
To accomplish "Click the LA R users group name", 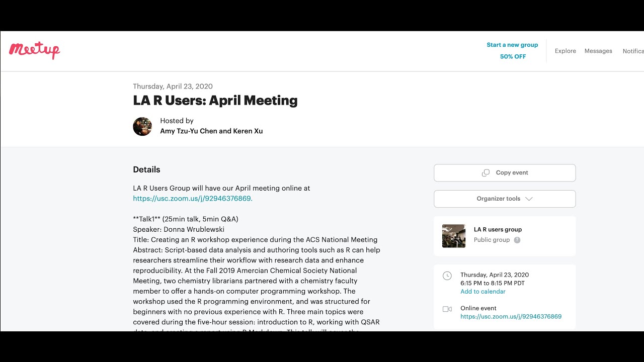I will 498,230.
